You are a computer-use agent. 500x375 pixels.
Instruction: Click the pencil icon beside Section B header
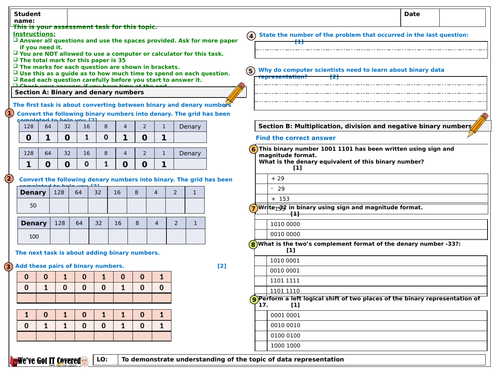[x=478, y=125]
